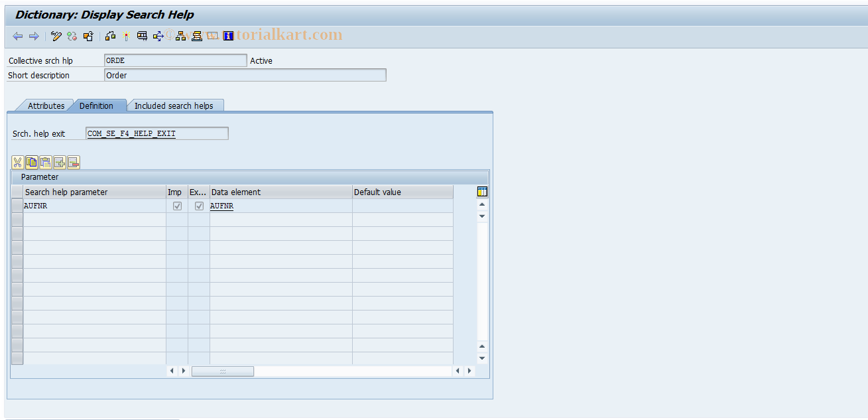Open the Included search helps tab
Viewport: 868px width, 420px height.
(x=174, y=105)
